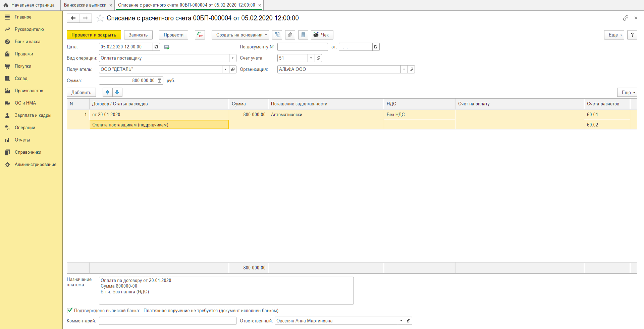Open top toolbar 'Еще' menu
Image resolution: width=644 pixels, height=329 pixels.
pyautogui.click(x=614, y=35)
